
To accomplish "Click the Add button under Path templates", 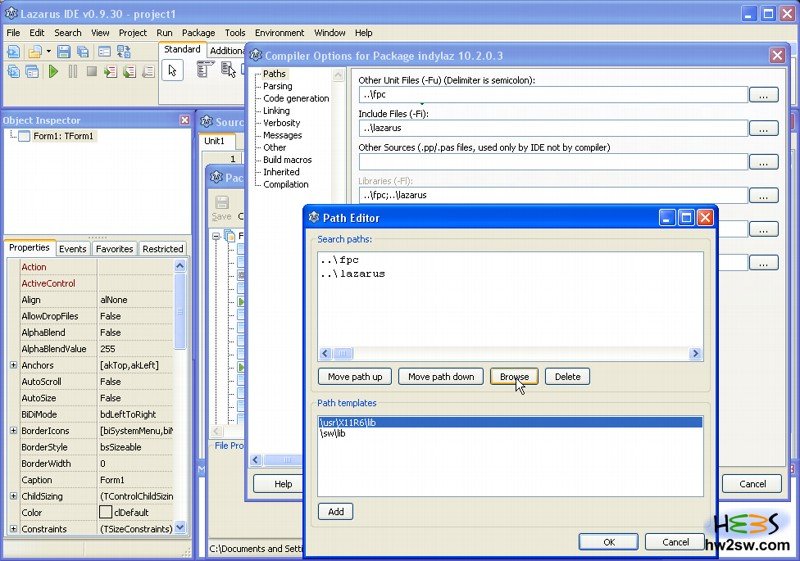I will [336, 512].
